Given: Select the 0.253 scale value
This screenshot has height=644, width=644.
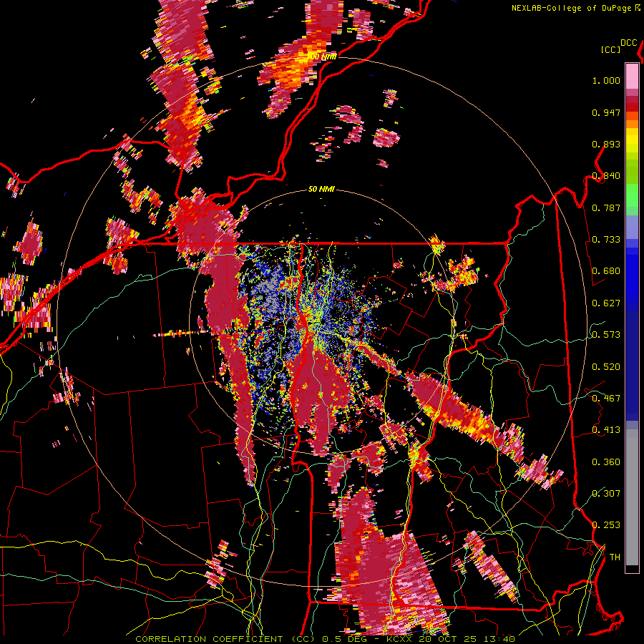Looking at the screenshot, I should (606, 525).
